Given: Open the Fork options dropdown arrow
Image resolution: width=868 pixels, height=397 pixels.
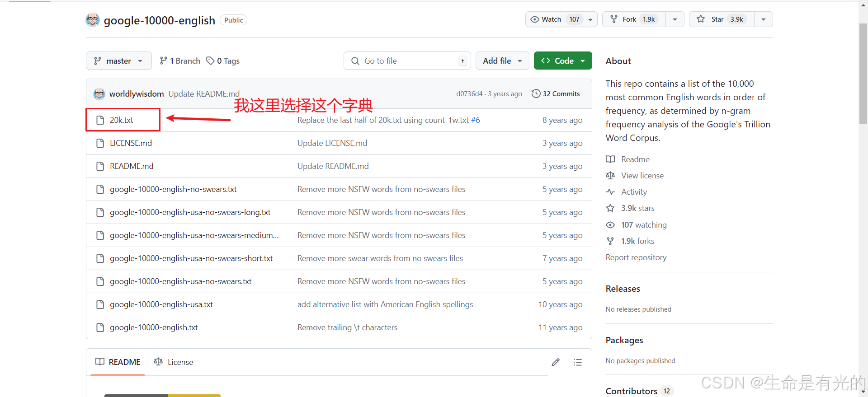Looking at the screenshot, I should 675,19.
